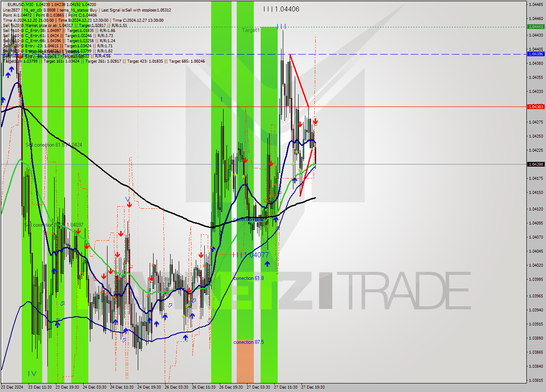Viewport: 546px width, 392px height.
Task: Click the 1.04150 price axis label
Action: (x=536, y=192)
